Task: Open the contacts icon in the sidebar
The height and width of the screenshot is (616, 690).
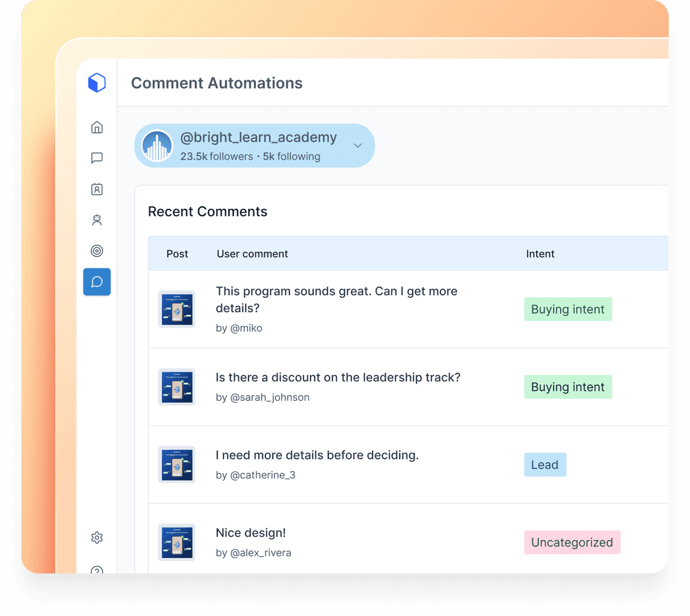Action: [x=97, y=189]
